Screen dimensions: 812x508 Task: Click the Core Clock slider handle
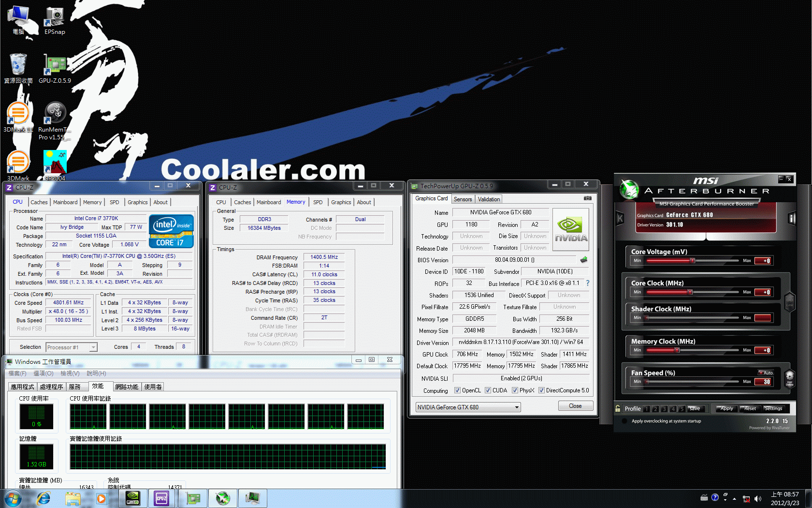click(x=690, y=292)
